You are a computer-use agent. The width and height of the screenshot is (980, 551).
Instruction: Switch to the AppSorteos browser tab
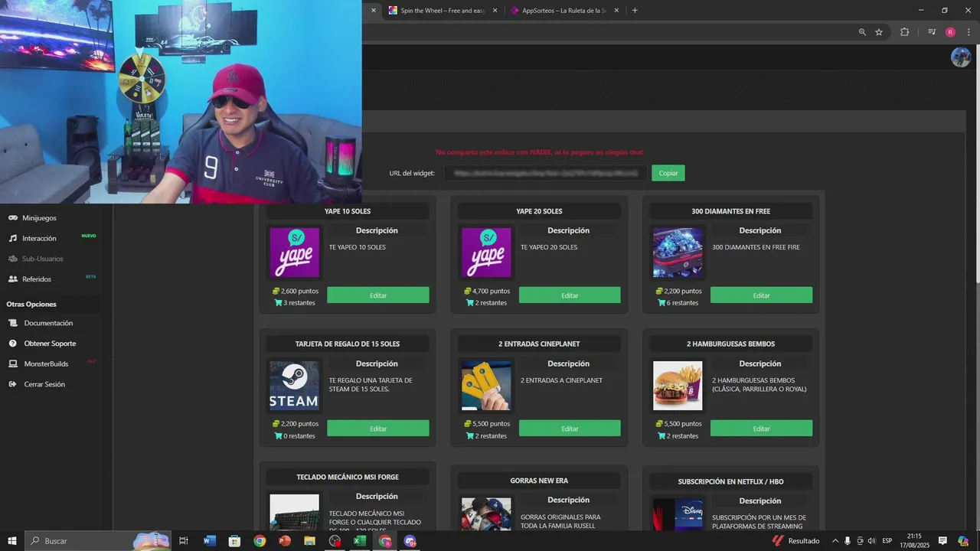click(564, 11)
